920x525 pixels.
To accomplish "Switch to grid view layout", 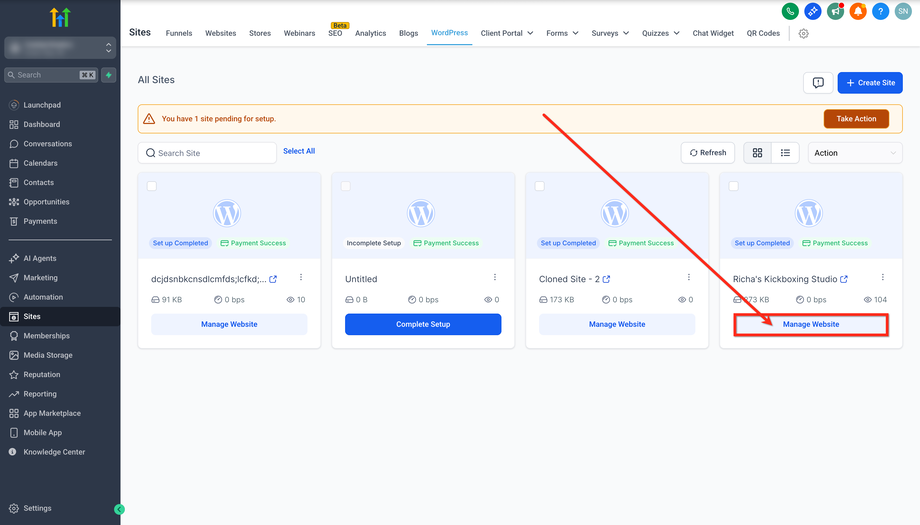I will pos(758,153).
